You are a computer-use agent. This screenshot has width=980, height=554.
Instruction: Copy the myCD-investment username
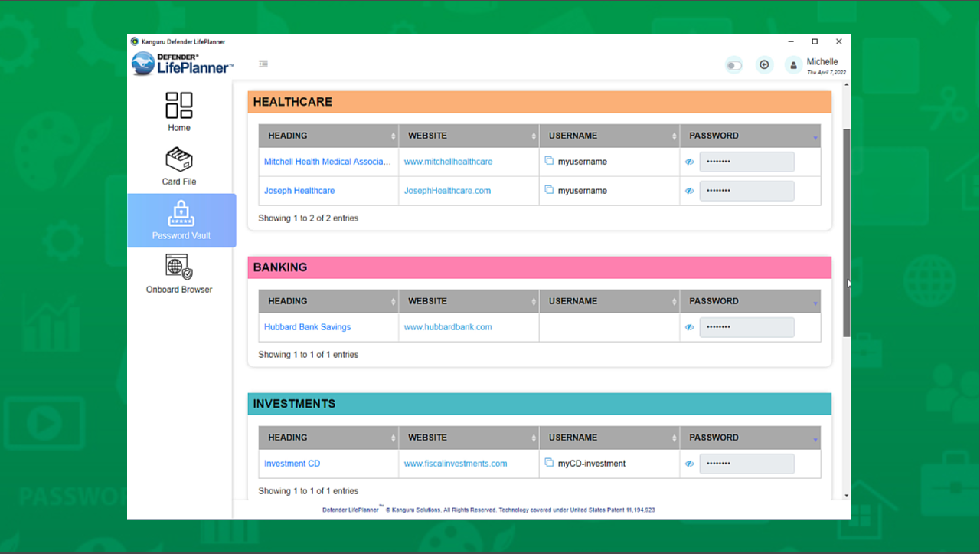[549, 463]
